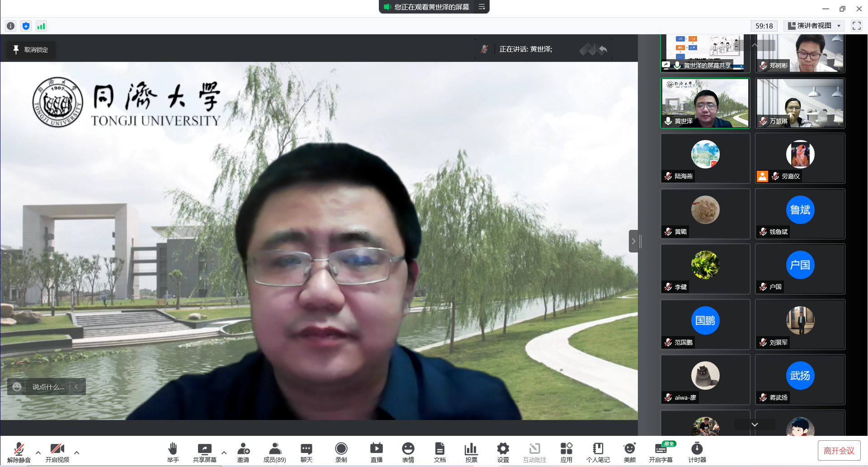Open the voting (投票) tool
The height and width of the screenshot is (467, 868).
pyautogui.click(x=471, y=452)
